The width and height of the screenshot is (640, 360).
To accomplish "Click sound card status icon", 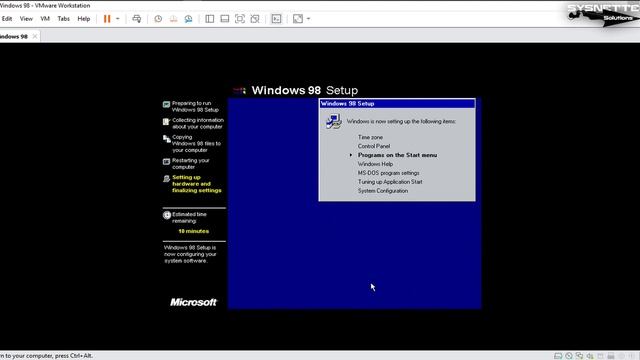I will coord(590,356).
